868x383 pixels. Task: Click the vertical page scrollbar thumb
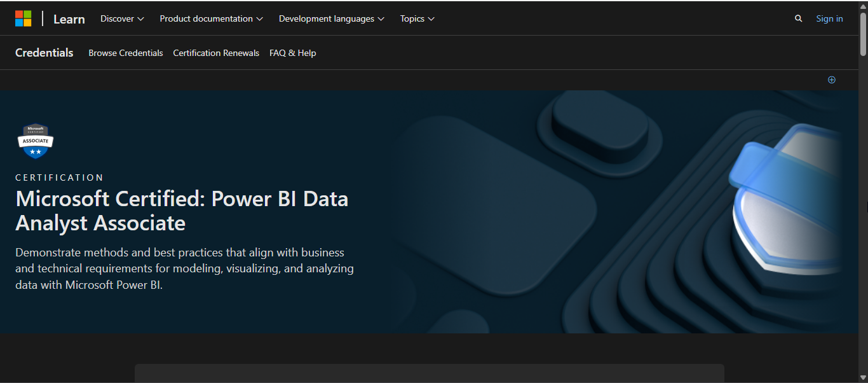863,33
